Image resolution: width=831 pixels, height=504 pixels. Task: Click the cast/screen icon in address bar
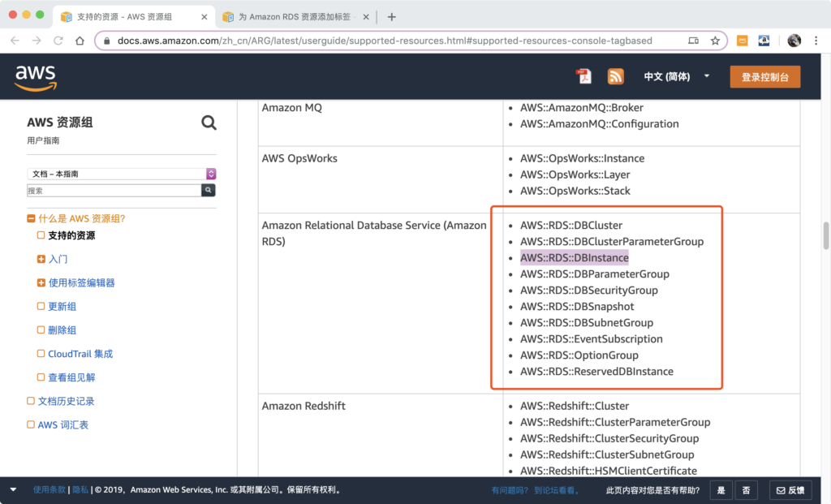pos(693,41)
